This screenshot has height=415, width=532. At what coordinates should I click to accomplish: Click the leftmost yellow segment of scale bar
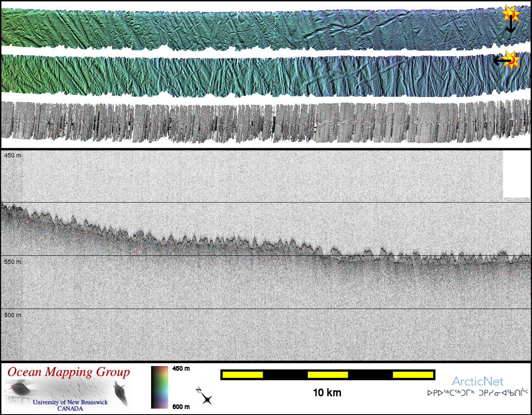click(x=243, y=375)
